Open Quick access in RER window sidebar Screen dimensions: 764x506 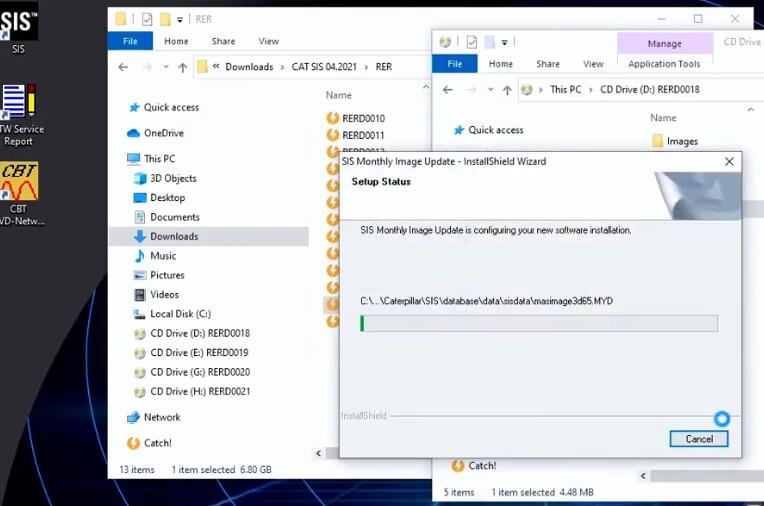[171, 107]
